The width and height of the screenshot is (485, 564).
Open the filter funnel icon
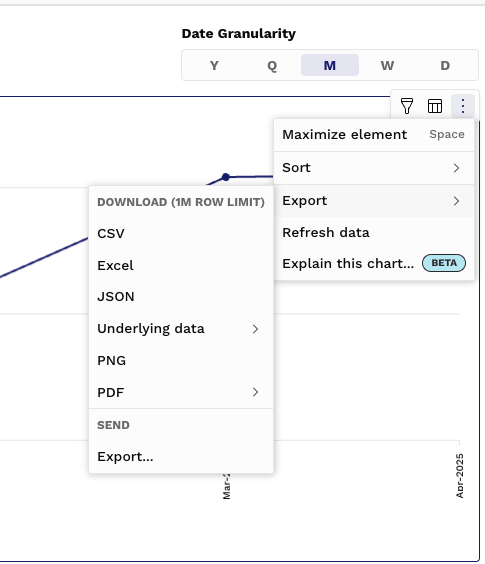click(407, 106)
